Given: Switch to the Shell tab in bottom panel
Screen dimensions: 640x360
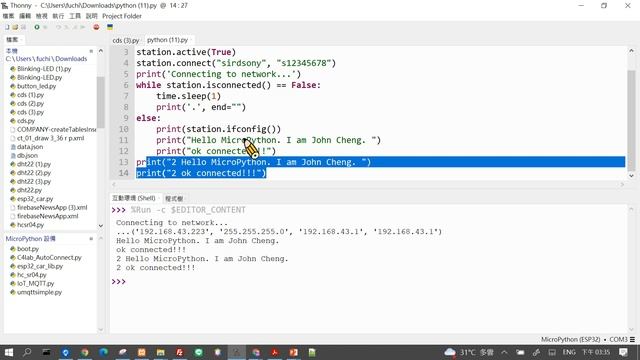Looking at the screenshot, I should pyautogui.click(x=134, y=198).
